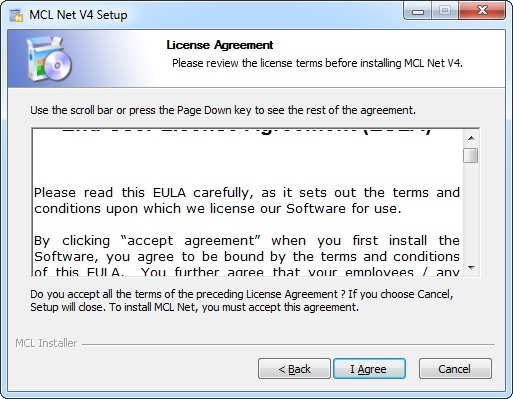This screenshot has width=513, height=399.
Task: Click the scroll up arrow in license box
Action: pos(471,138)
